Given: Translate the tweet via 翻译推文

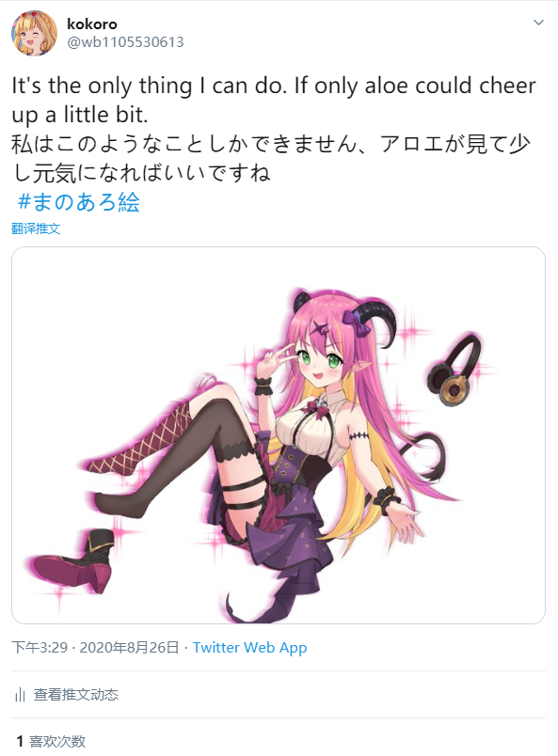Looking at the screenshot, I should point(36,228).
